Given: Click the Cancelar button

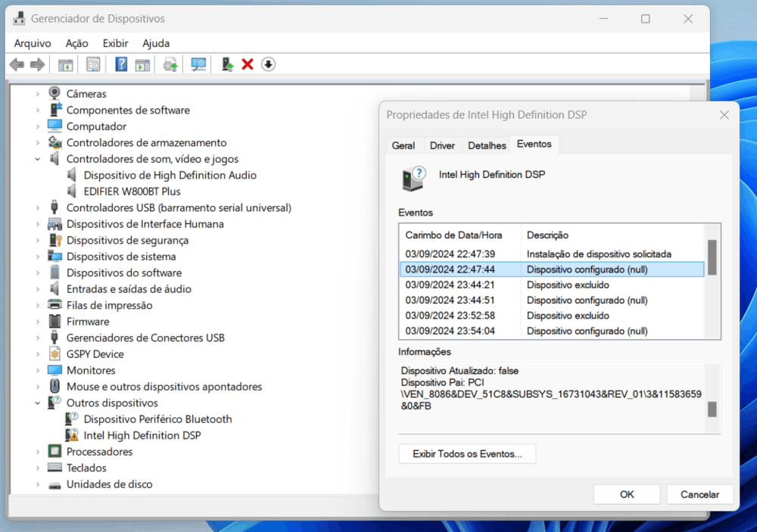Looking at the screenshot, I should (x=699, y=493).
